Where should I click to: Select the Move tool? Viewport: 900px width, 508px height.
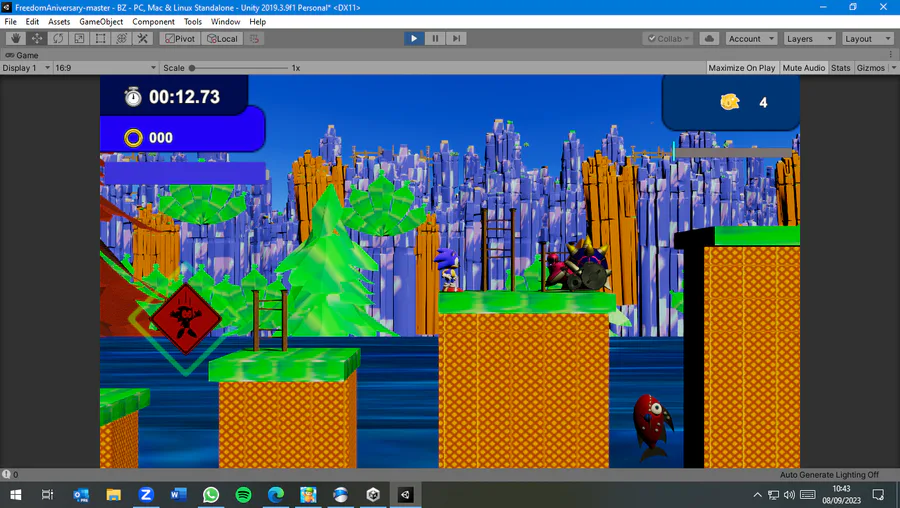click(x=37, y=38)
